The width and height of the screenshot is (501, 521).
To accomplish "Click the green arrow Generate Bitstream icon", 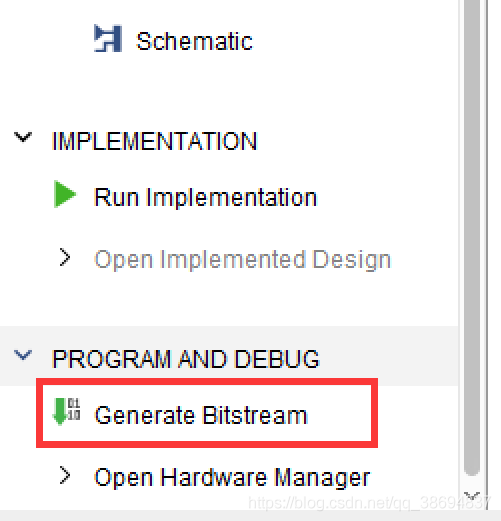I will point(60,412).
